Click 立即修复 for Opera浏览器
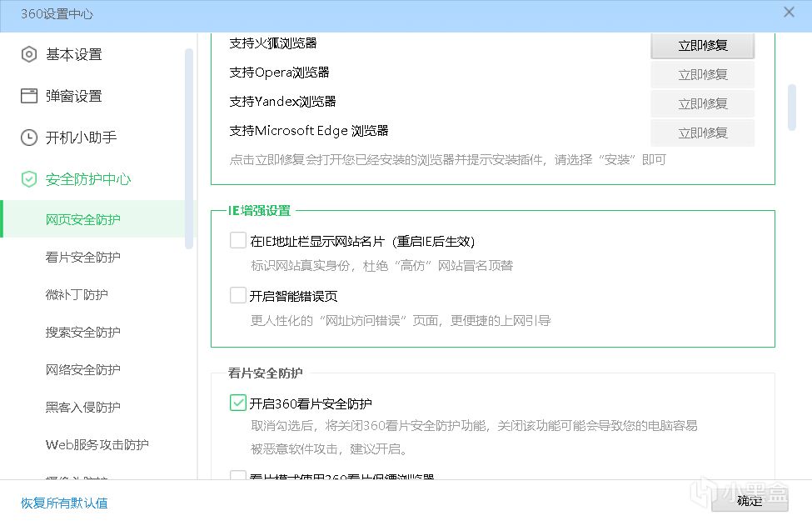 coord(702,75)
